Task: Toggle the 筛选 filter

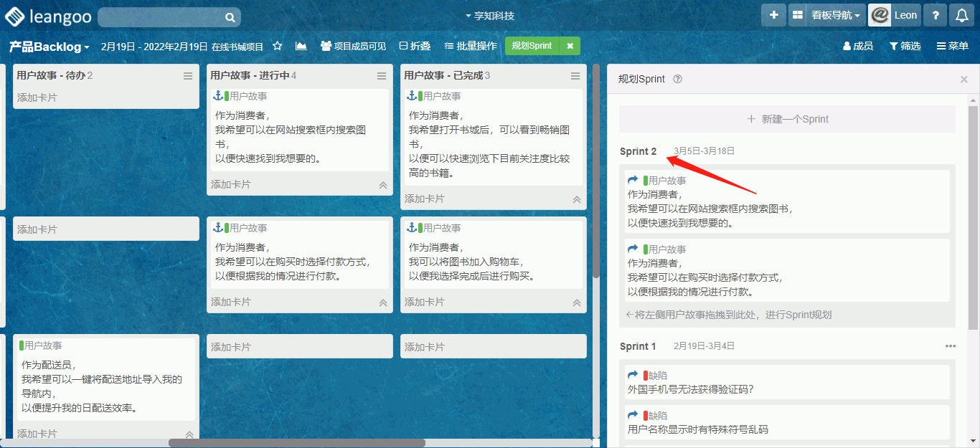Action: [x=905, y=46]
